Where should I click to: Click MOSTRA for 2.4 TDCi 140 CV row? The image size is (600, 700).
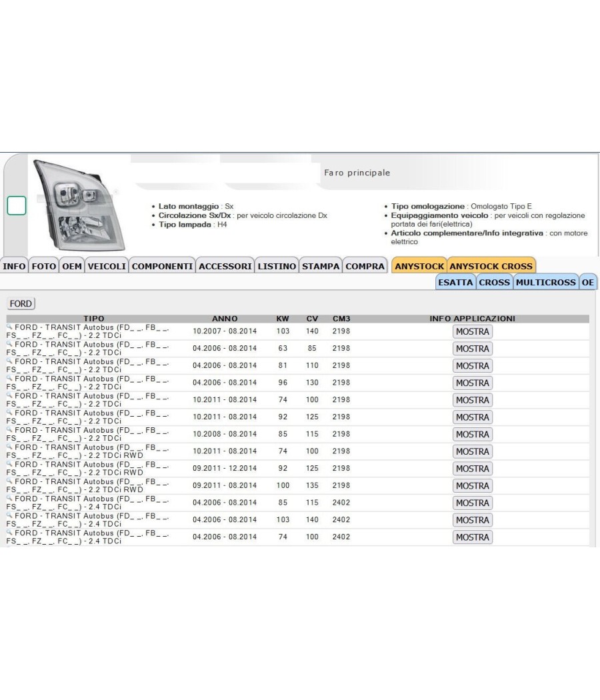472,520
